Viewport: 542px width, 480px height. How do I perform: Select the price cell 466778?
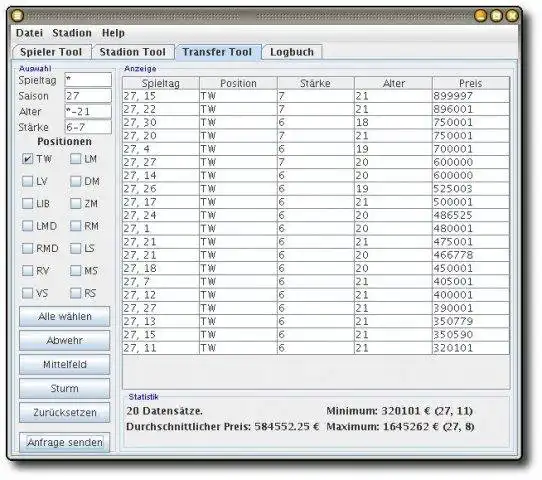(x=471, y=255)
